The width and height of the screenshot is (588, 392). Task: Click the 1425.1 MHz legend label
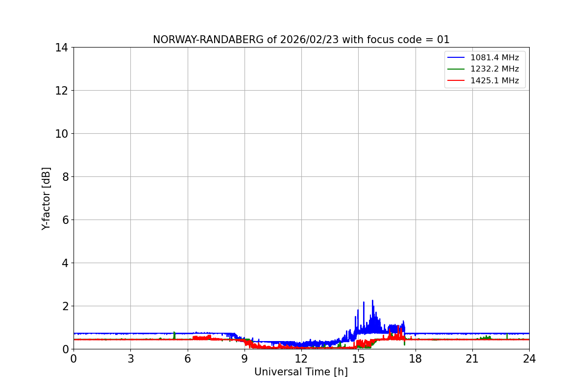coord(494,81)
